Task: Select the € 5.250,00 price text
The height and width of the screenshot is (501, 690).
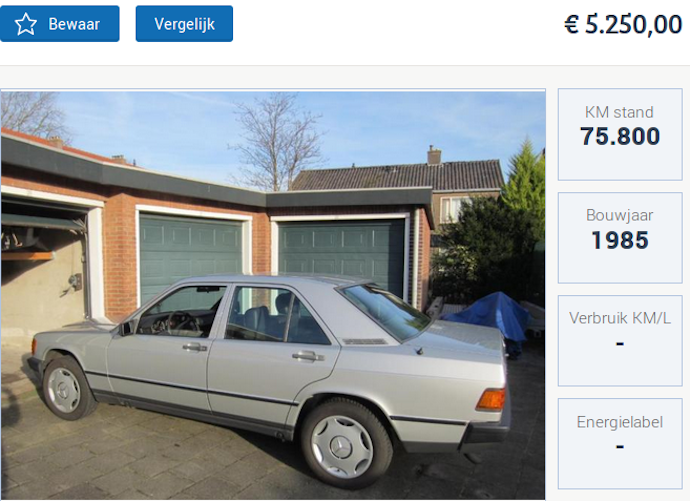Action: pyautogui.click(x=623, y=24)
